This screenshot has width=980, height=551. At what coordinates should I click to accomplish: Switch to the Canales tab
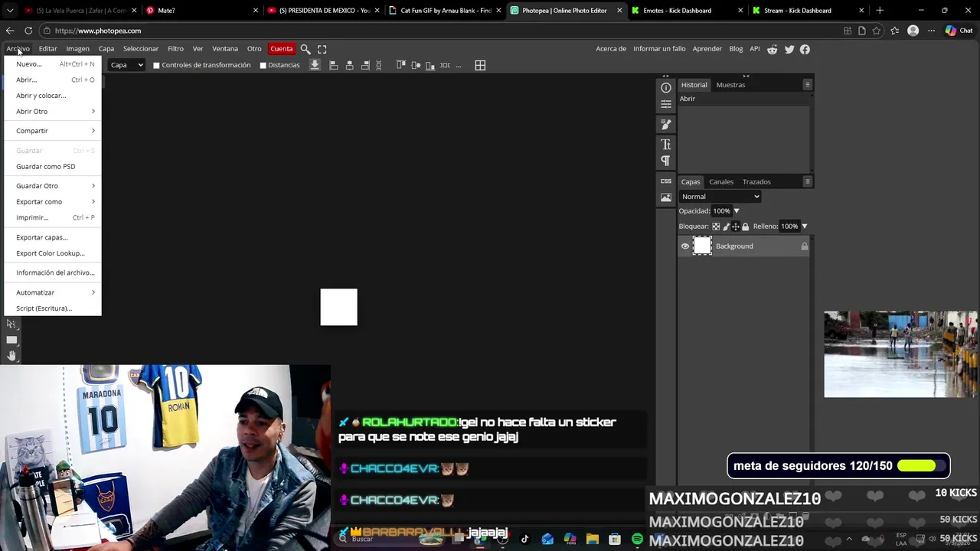point(721,182)
